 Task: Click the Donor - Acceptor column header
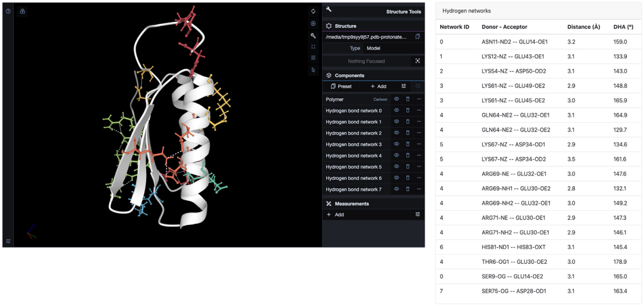click(504, 27)
